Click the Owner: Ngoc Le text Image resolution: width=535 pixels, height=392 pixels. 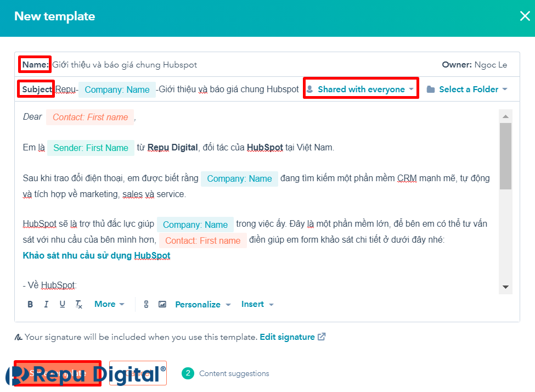tap(474, 65)
